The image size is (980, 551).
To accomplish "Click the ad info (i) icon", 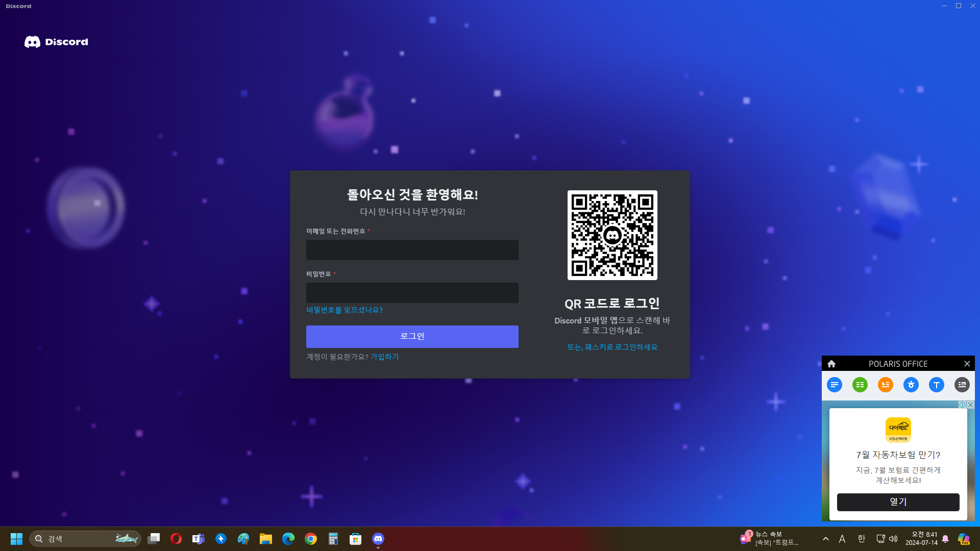I will tap(962, 405).
